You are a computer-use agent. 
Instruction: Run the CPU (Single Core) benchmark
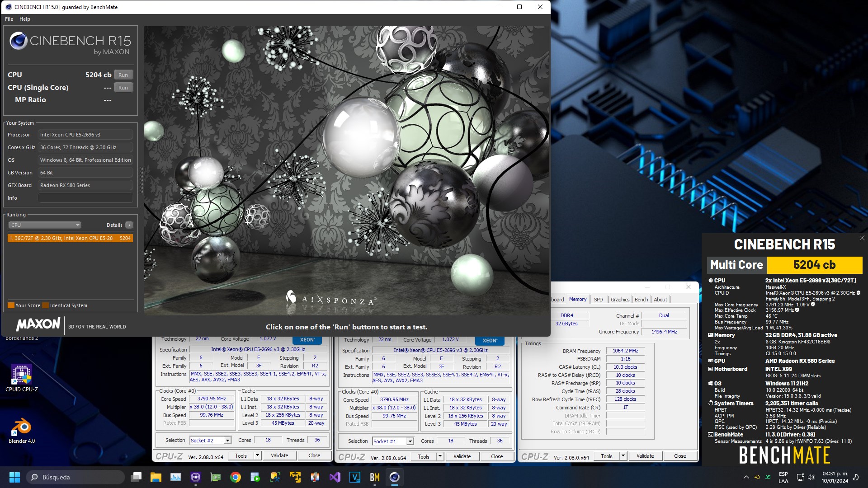pos(123,88)
